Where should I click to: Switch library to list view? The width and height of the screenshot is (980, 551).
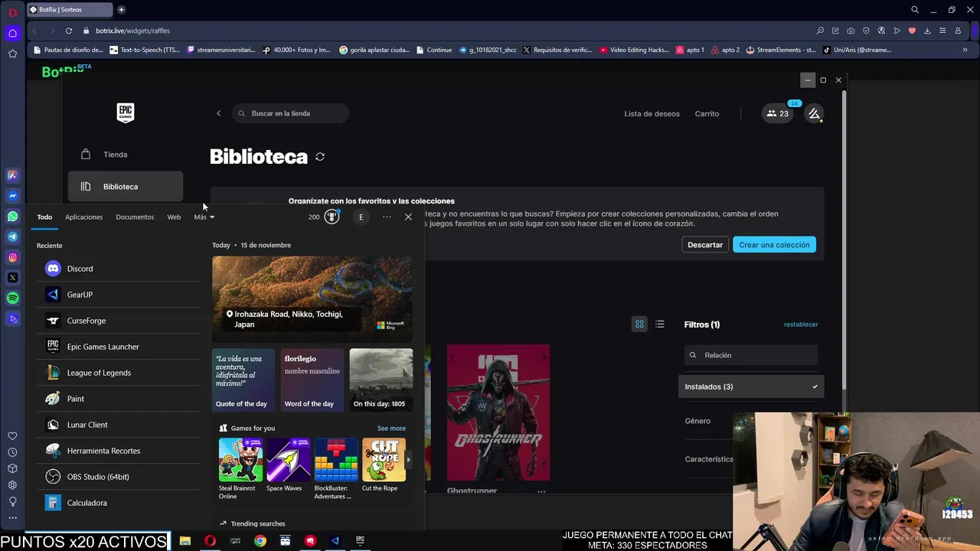(660, 324)
